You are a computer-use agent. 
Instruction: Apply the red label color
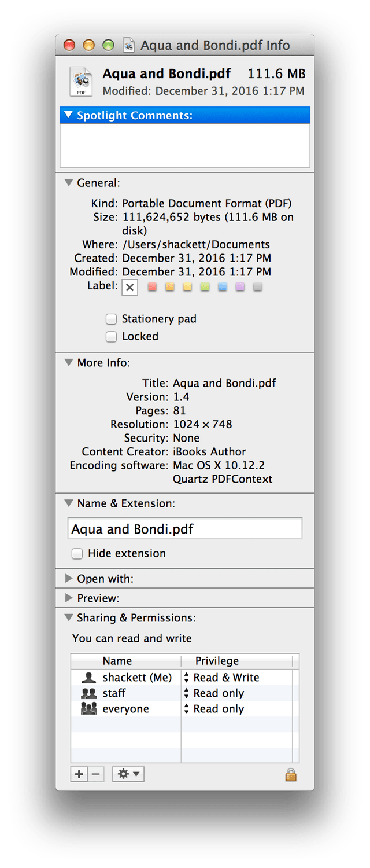(153, 287)
